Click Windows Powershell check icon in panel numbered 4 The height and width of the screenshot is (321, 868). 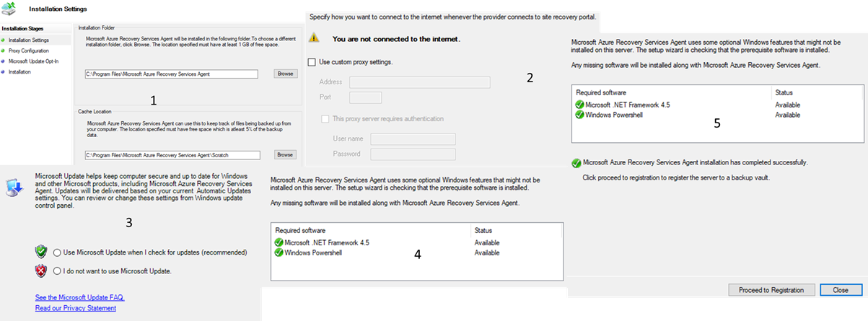coord(279,252)
